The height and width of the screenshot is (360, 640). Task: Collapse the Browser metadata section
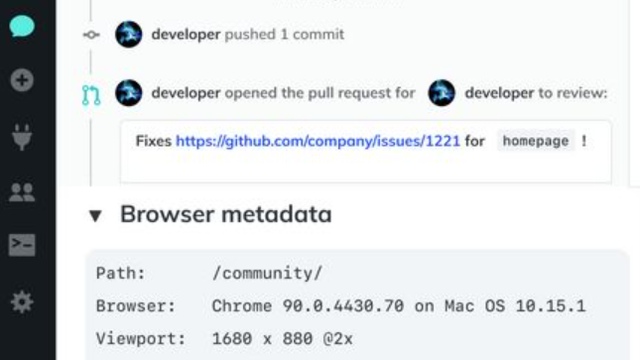[x=95, y=216]
